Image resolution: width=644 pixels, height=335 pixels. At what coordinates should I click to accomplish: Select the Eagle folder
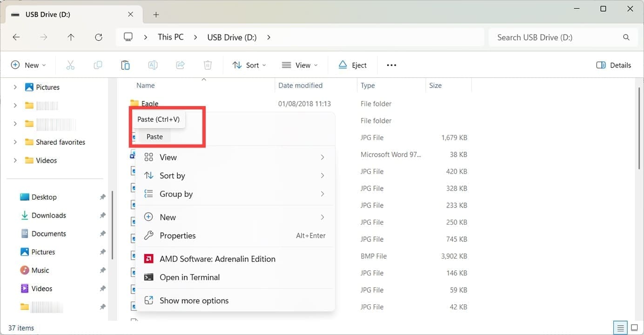tap(150, 104)
